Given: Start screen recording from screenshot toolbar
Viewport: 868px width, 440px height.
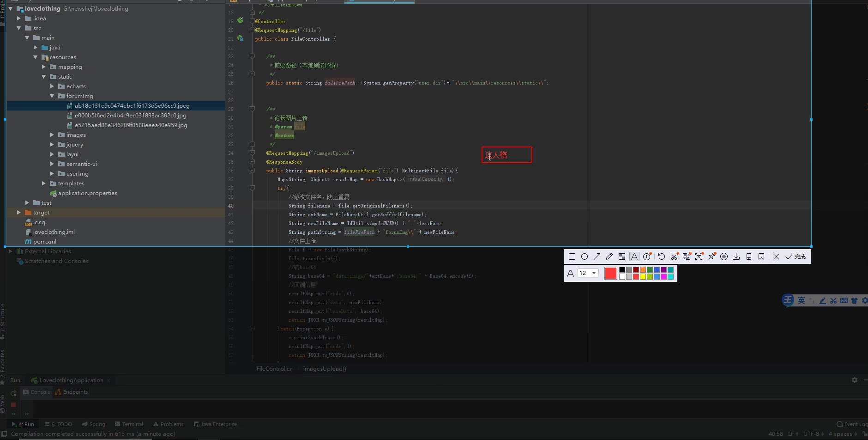Looking at the screenshot, I should pos(724,257).
